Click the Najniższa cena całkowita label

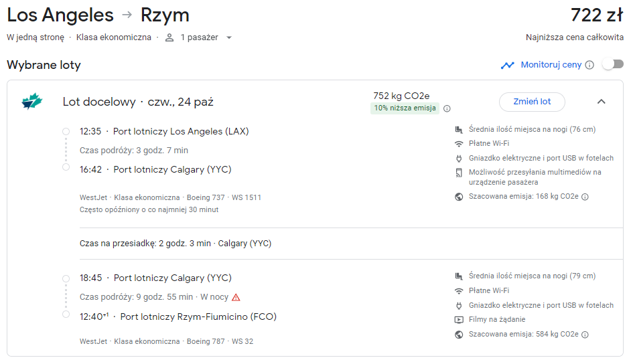[x=575, y=37]
